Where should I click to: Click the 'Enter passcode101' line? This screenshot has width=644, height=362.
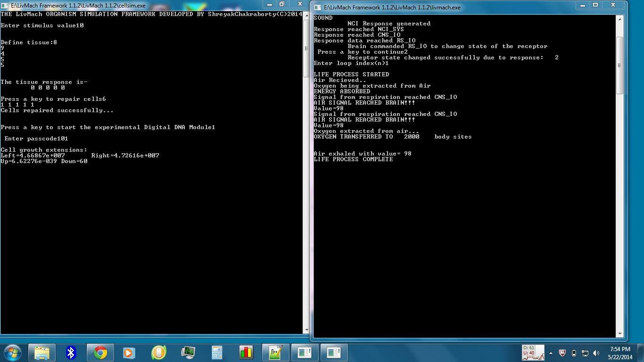(36, 139)
